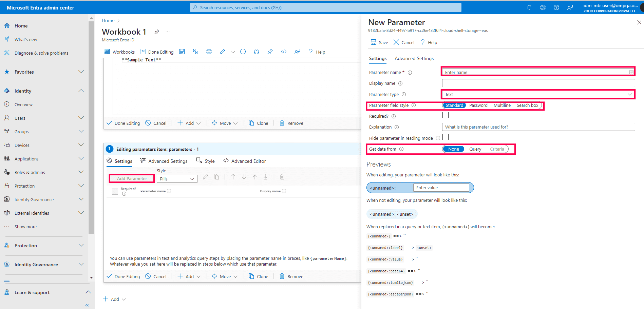The image size is (644, 309).
Task: Open the Parameter type dropdown
Action: (x=538, y=94)
